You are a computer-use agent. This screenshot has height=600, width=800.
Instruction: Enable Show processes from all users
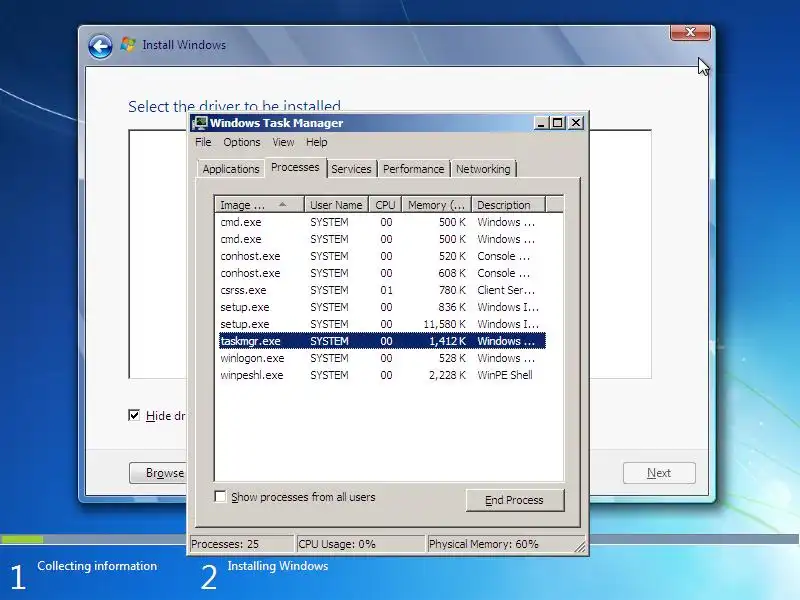click(x=220, y=496)
